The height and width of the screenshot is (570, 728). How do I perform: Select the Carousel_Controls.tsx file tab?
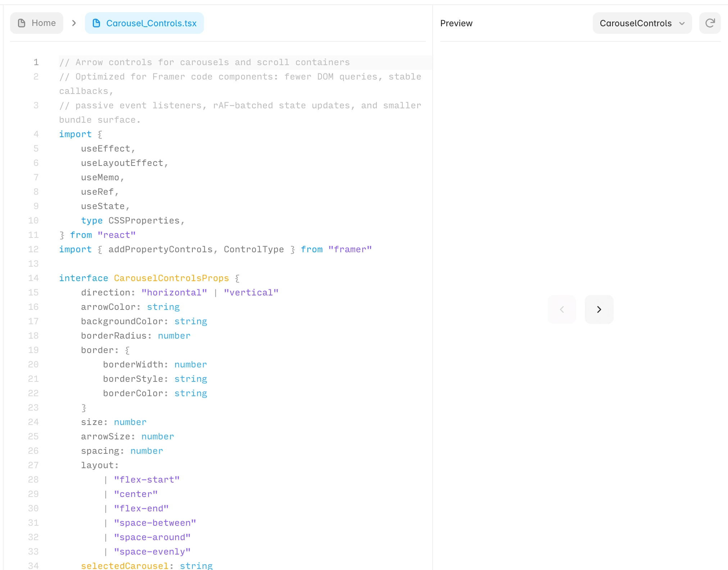pos(144,23)
